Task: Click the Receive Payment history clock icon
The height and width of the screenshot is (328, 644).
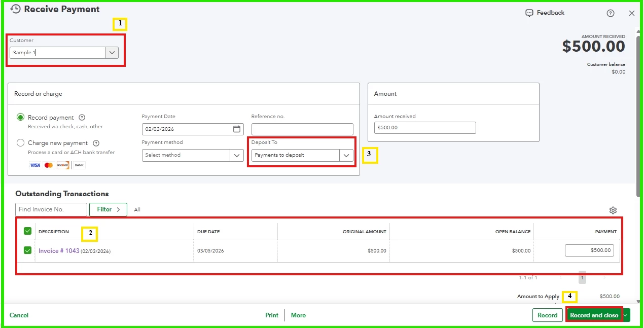Action: point(16,9)
